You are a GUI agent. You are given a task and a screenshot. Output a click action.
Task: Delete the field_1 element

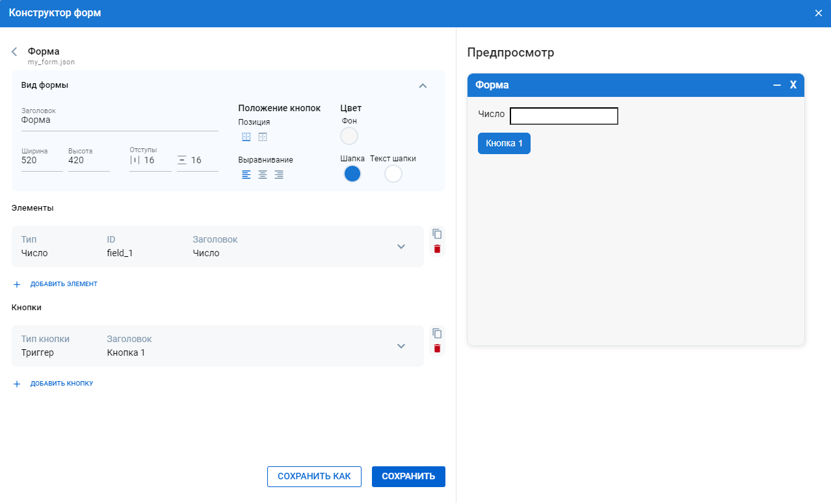coord(437,249)
